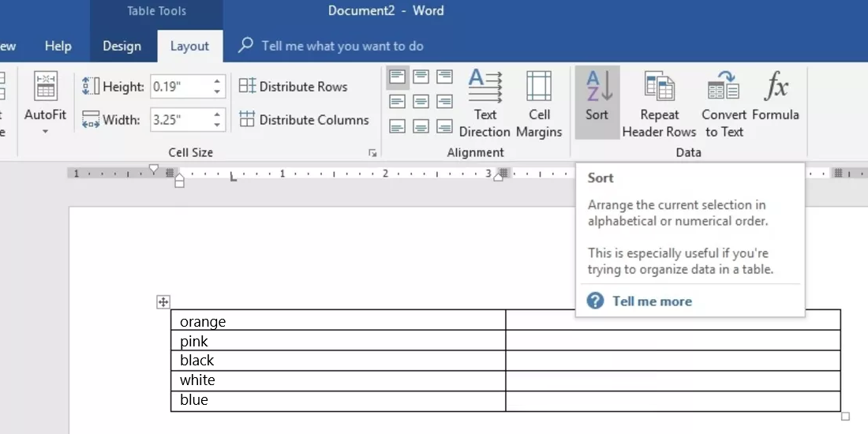Click the Sort button in Data group
This screenshot has height=434, width=868.
click(597, 103)
